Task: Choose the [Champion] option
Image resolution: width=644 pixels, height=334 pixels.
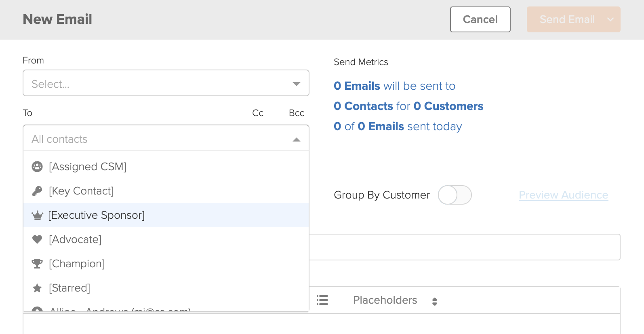Action: 166,264
